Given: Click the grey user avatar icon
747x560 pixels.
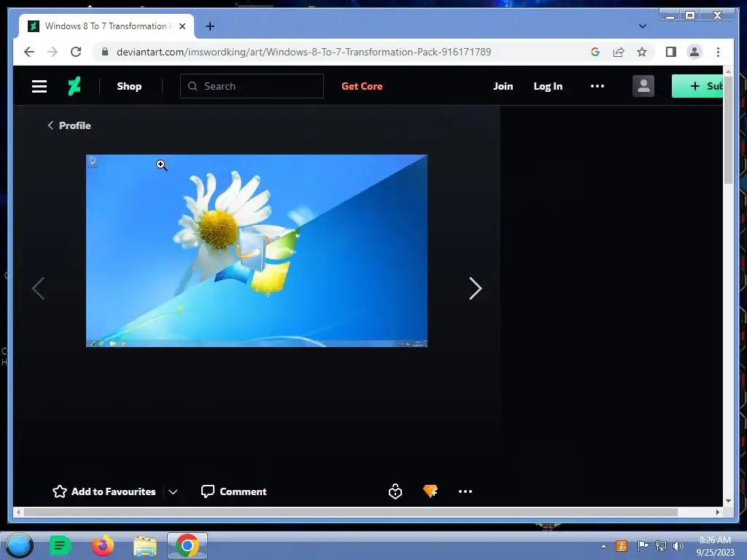Looking at the screenshot, I should point(643,86).
